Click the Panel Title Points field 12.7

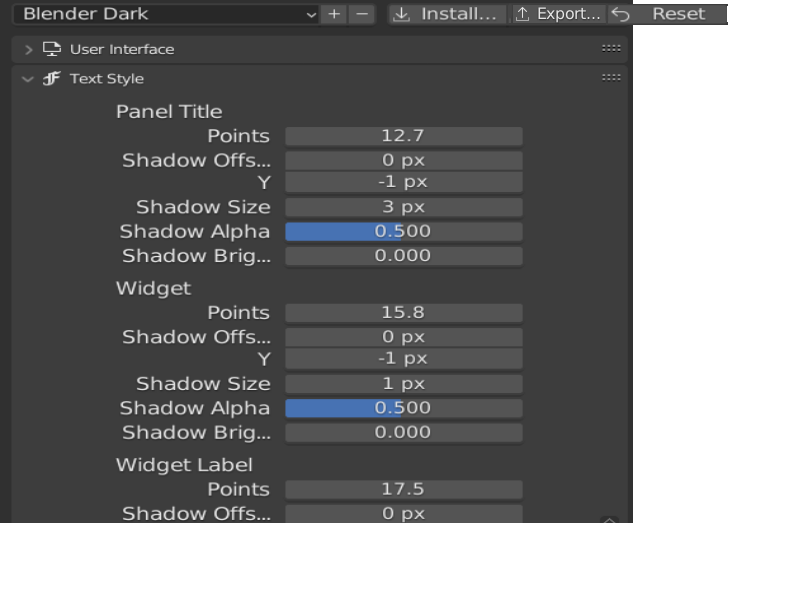404,136
